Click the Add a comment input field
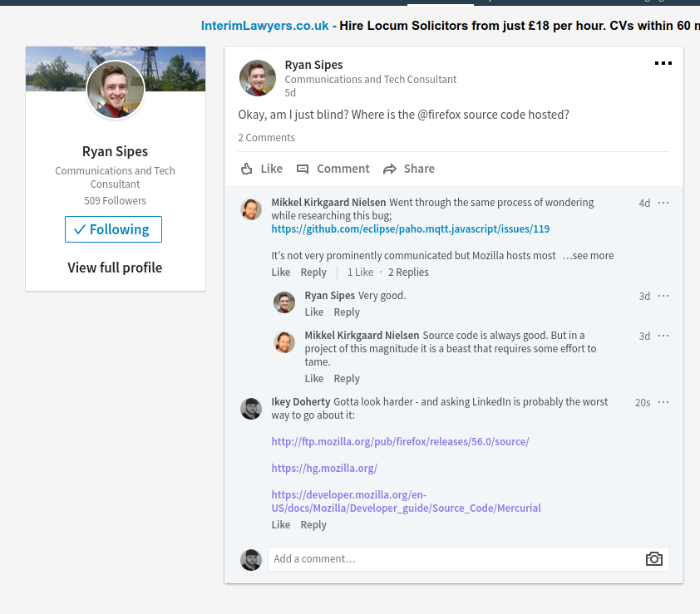This screenshot has height=614, width=700. (x=456, y=559)
